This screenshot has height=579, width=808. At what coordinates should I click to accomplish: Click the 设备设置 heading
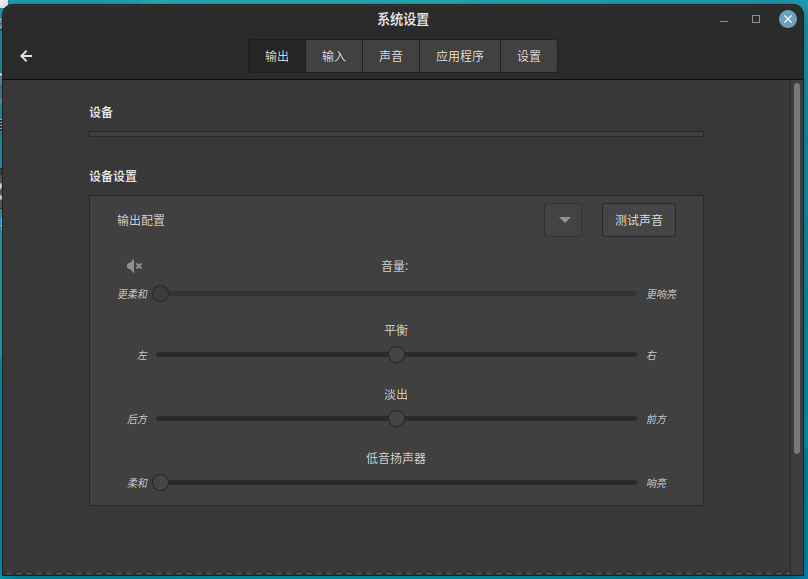113,176
